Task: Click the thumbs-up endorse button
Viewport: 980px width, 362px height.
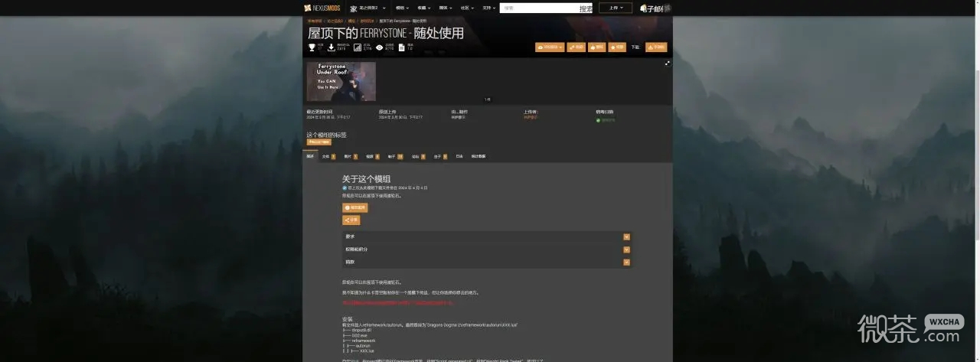Action: 596,47
